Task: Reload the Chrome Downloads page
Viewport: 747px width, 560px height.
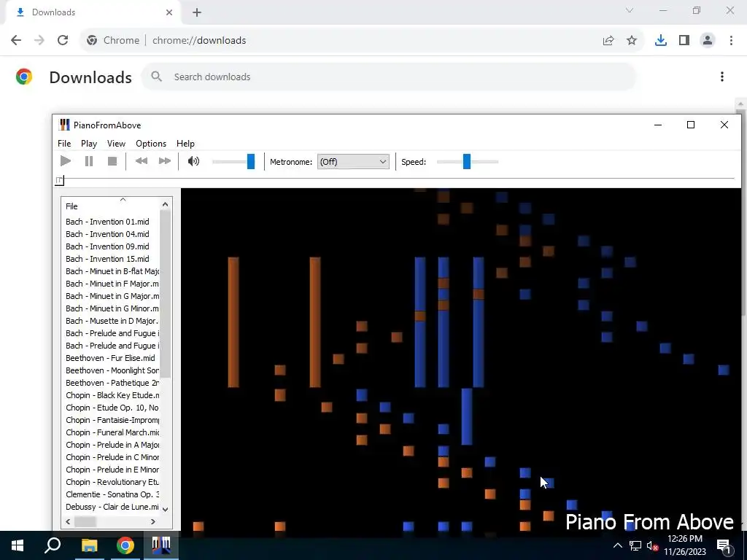Action: (63, 40)
